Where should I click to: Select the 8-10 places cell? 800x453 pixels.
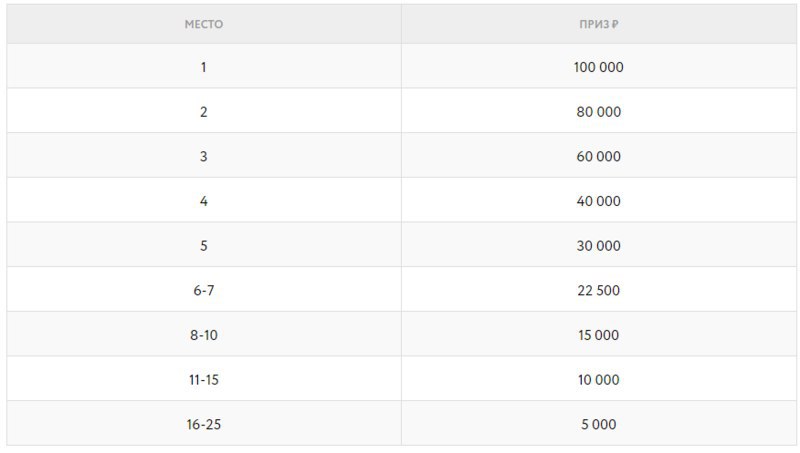(204, 335)
